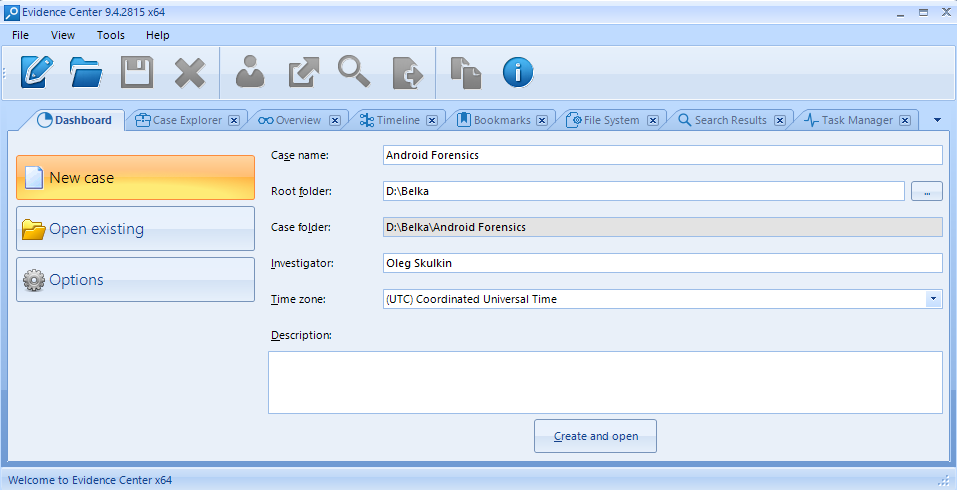Click the Evidence Center title bar icon
Image resolution: width=957 pixels, height=490 pixels.
12,12
